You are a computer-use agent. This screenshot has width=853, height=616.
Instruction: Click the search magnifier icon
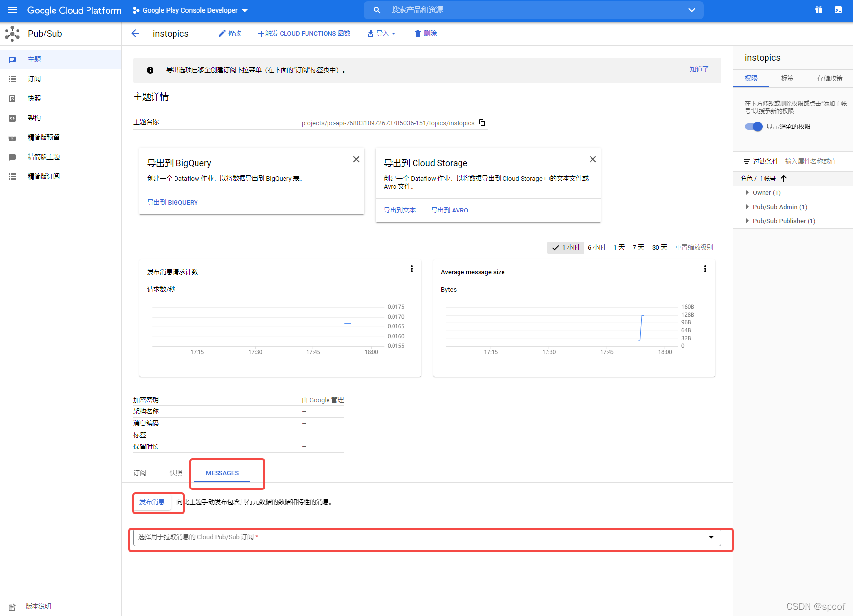tap(377, 10)
